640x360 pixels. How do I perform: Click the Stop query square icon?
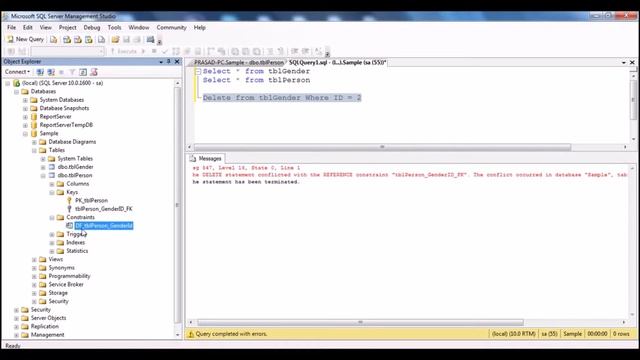(x=154, y=51)
